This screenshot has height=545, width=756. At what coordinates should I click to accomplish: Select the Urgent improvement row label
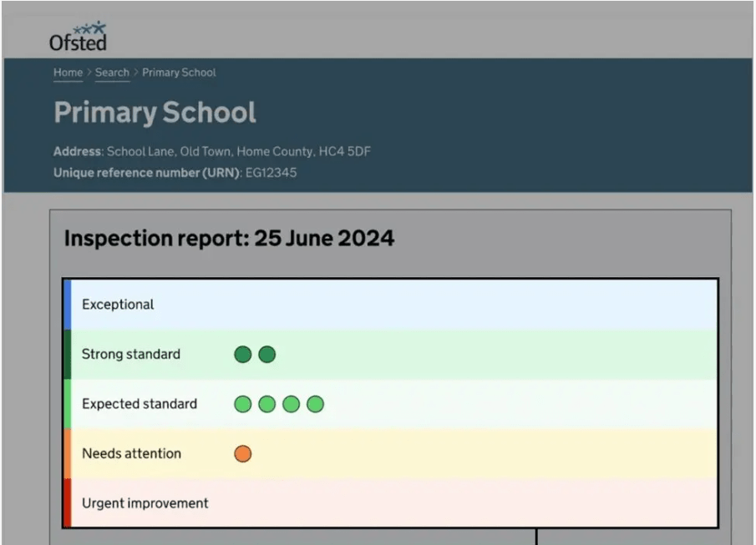[x=145, y=503]
